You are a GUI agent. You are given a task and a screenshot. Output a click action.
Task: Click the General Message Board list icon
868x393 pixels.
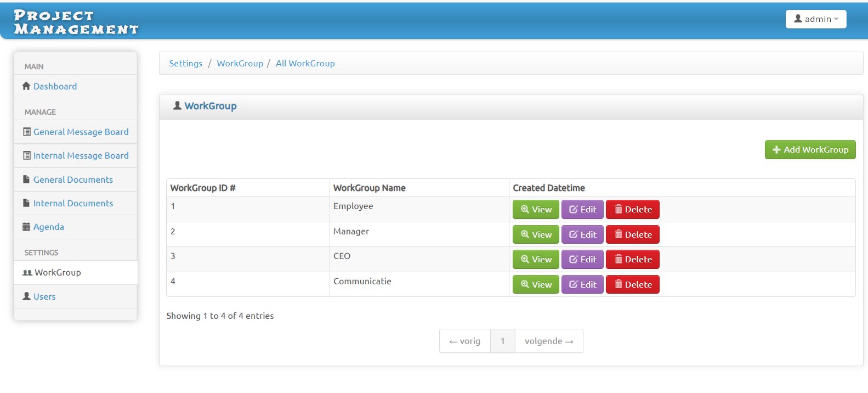click(x=27, y=132)
